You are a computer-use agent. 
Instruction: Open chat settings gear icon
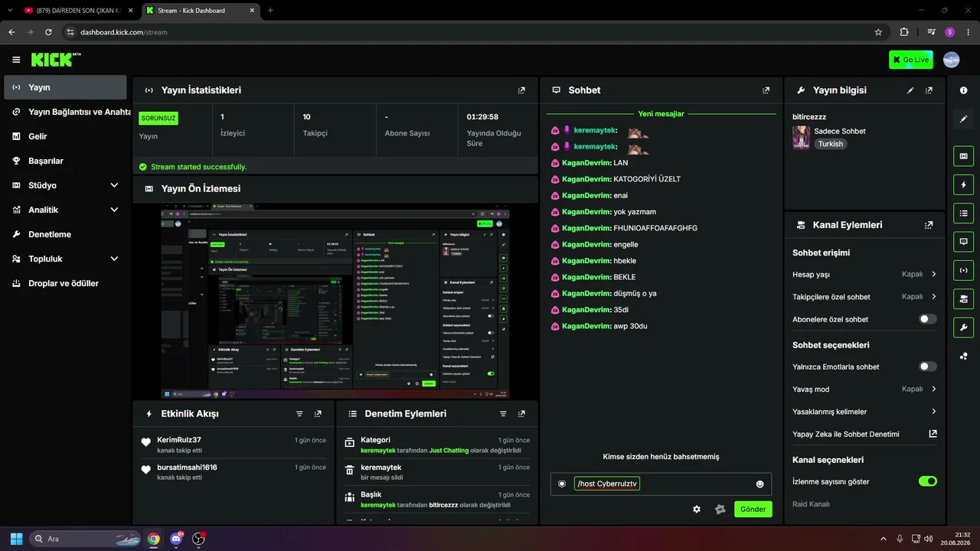tap(697, 509)
